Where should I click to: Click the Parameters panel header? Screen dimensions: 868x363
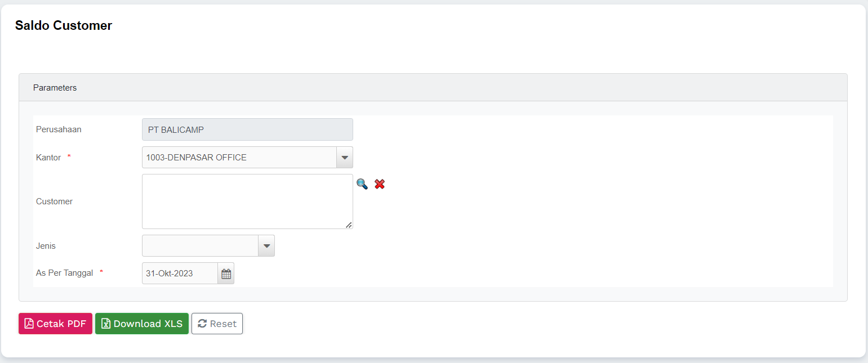coord(55,88)
